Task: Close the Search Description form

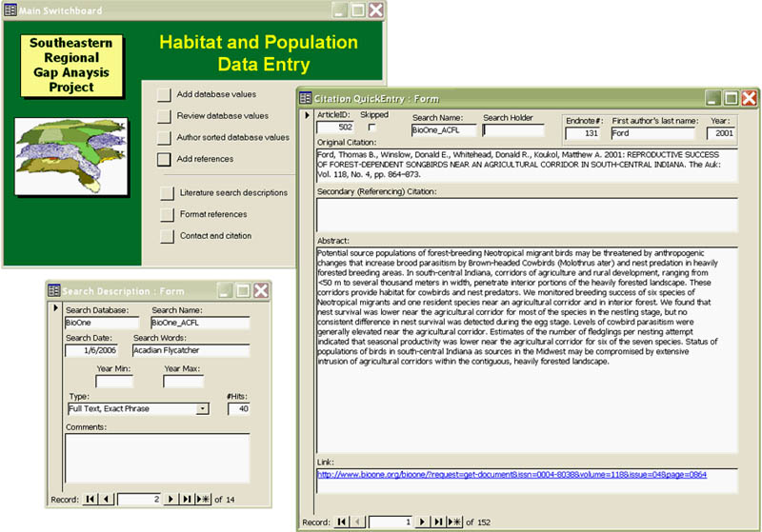Action: point(261,290)
